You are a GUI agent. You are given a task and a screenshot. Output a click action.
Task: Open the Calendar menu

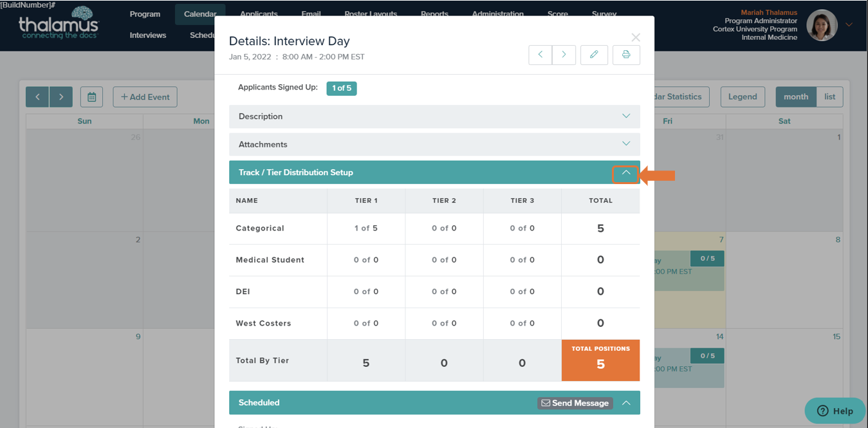coord(200,14)
